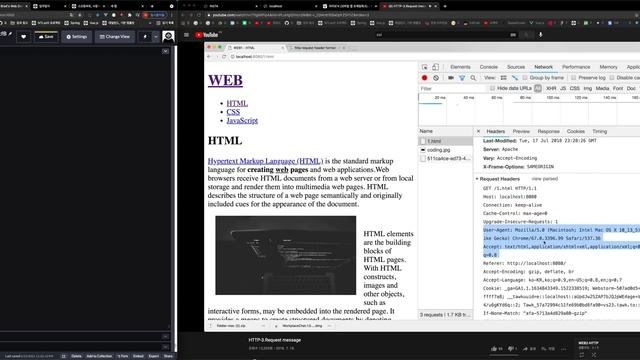640x360 pixels.
Task: Select the 1.html request row
Action: click(445, 141)
